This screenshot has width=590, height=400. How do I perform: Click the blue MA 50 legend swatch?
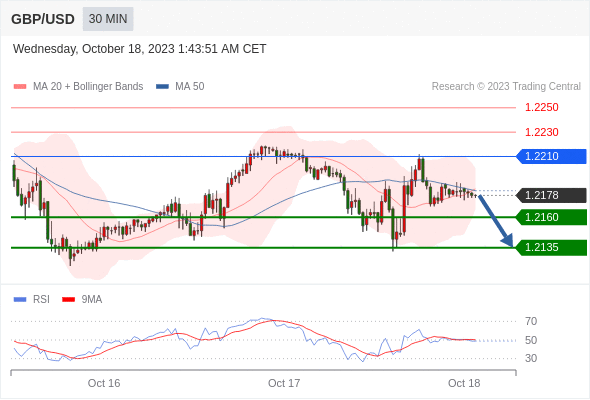click(x=162, y=87)
